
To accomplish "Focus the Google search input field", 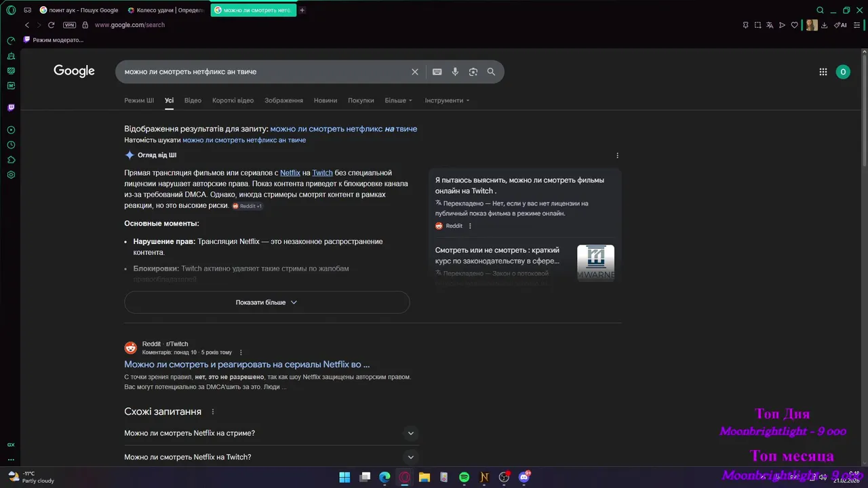I will [x=264, y=72].
